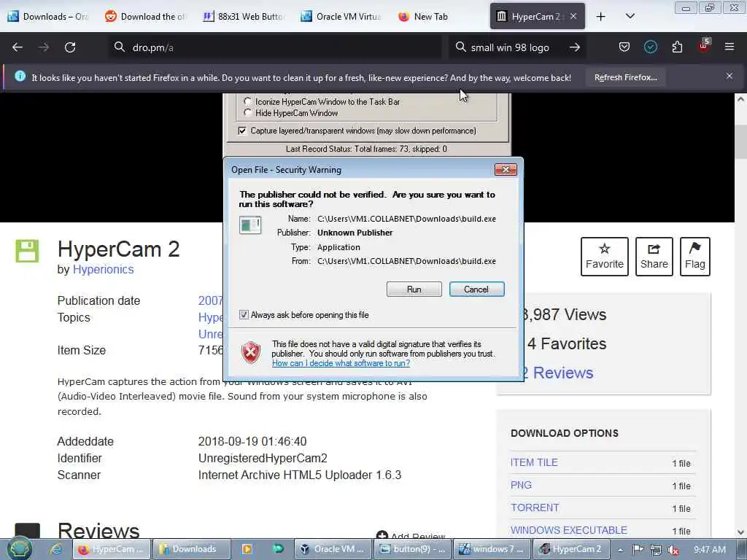Click the application file icon in dialog
This screenshot has height=560, width=747.
(x=250, y=225)
